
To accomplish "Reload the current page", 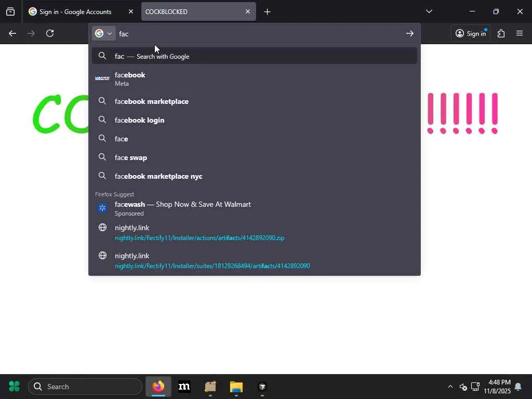I will [50, 33].
